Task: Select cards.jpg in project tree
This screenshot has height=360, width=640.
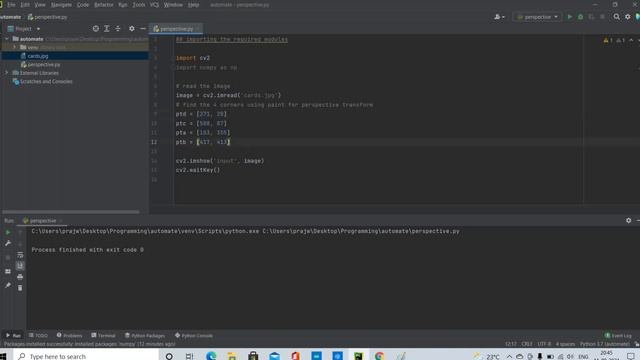Action: [38, 56]
